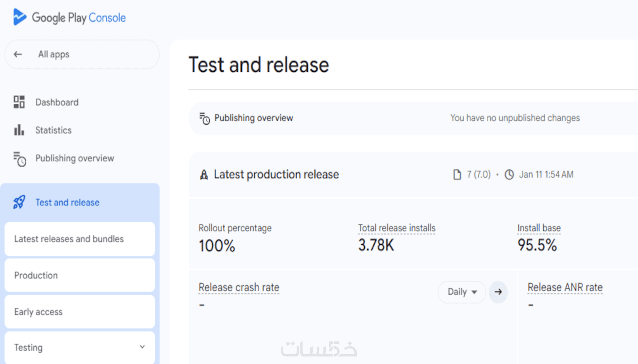638x364 pixels.
Task: Expand the Testing section chevron
Action: 142,347
